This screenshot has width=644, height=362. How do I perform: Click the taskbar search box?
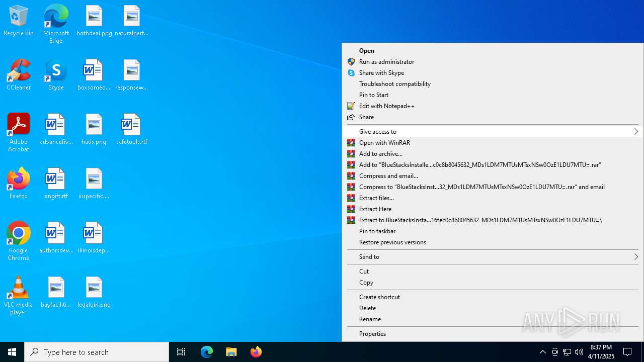[x=97, y=352]
